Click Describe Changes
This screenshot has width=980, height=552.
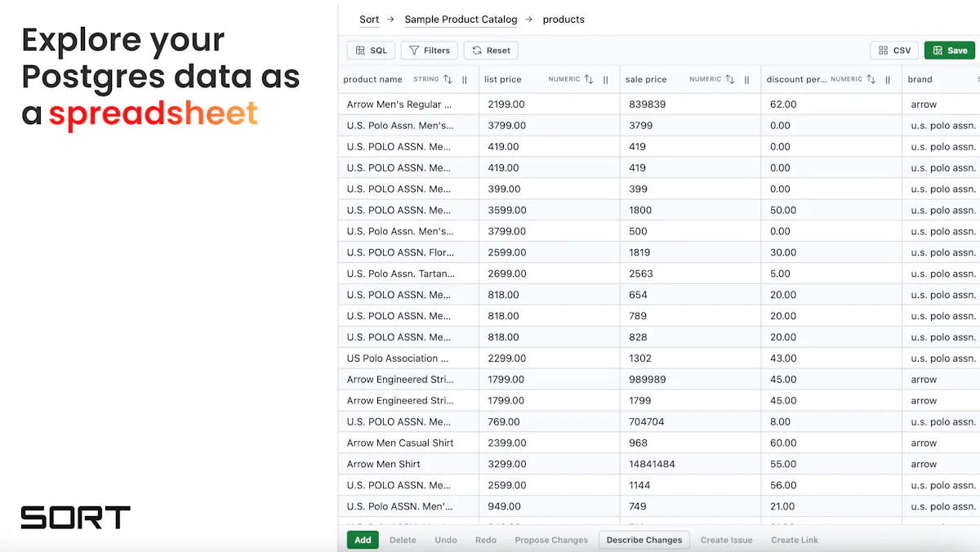pyautogui.click(x=644, y=540)
